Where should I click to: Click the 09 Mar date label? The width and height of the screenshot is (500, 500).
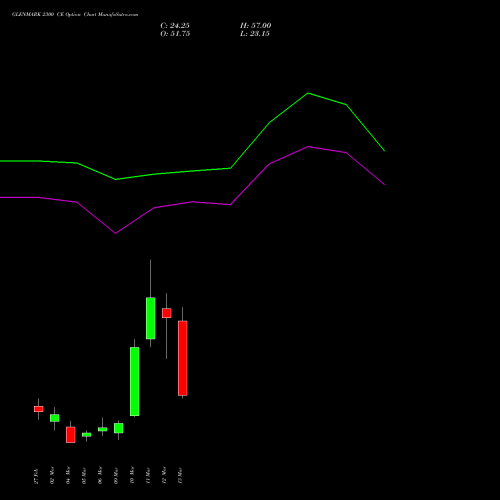(x=116, y=476)
